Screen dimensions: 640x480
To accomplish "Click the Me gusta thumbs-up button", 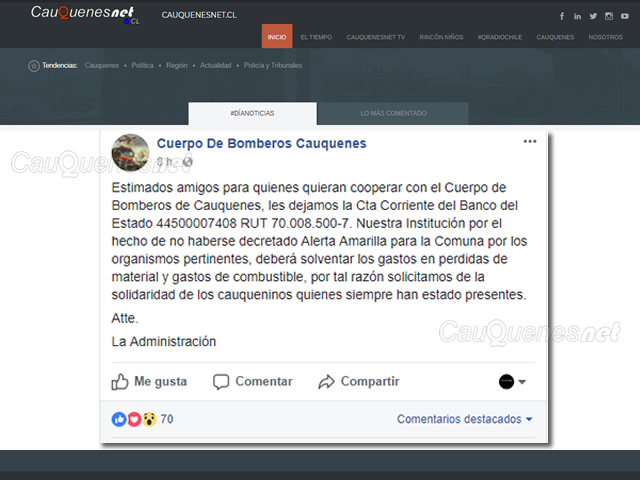I will pos(149,382).
